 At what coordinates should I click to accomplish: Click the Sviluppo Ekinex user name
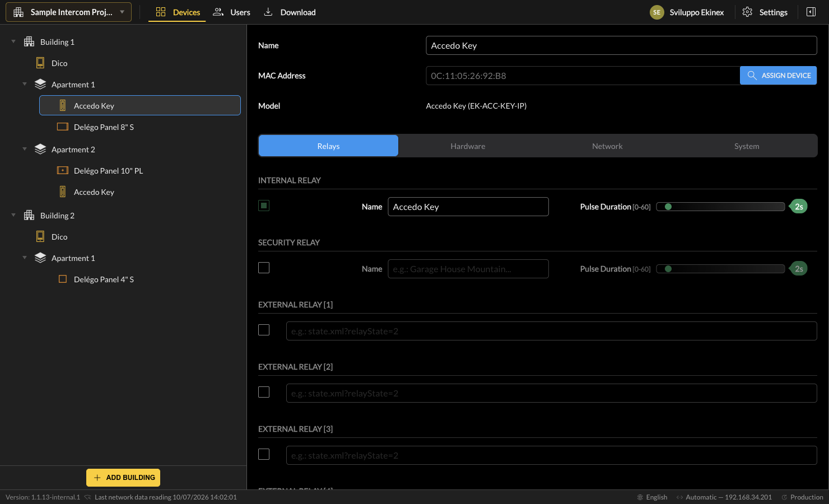[x=697, y=12]
